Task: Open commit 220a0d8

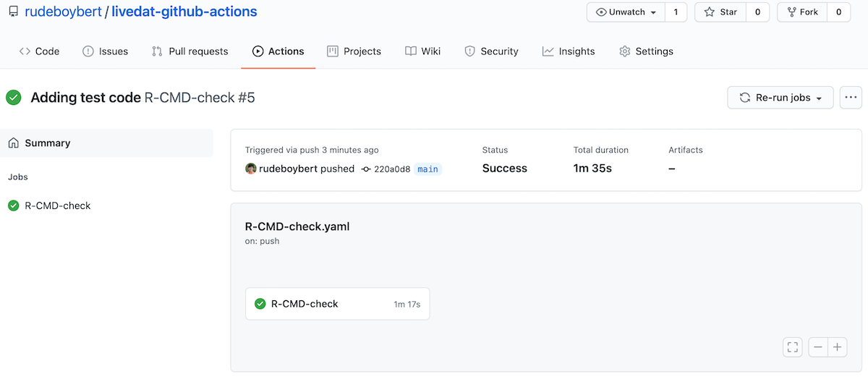Action: [x=392, y=169]
